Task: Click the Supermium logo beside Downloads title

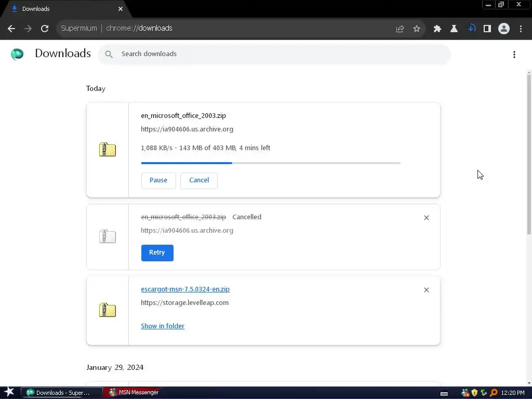Action: [17, 54]
